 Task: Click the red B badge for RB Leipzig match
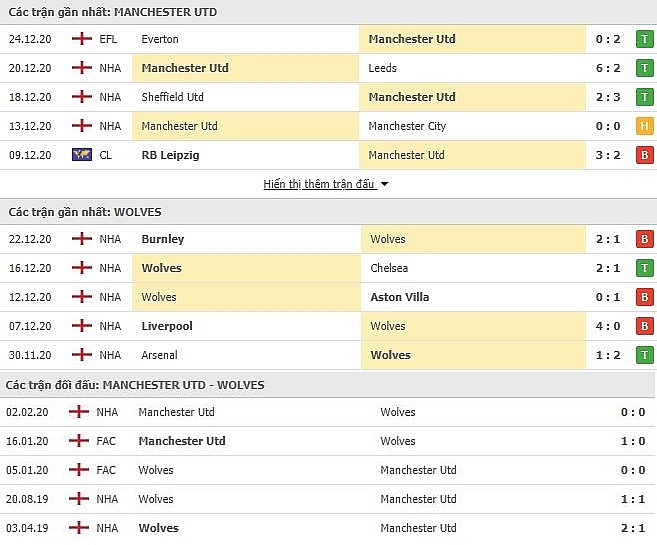[x=644, y=155]
